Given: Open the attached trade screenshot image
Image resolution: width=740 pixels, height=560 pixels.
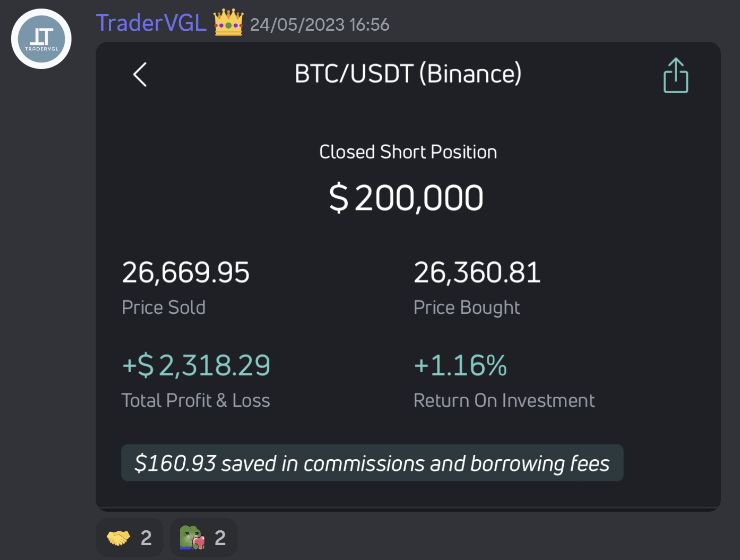Looking at the screenshot, I should pyautogui.click(x=408, y=276).
